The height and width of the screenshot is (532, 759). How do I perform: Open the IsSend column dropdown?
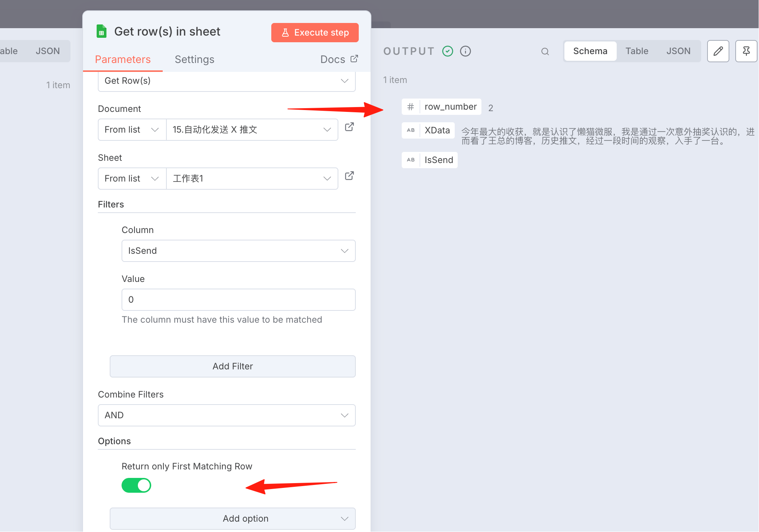[239, 251]
